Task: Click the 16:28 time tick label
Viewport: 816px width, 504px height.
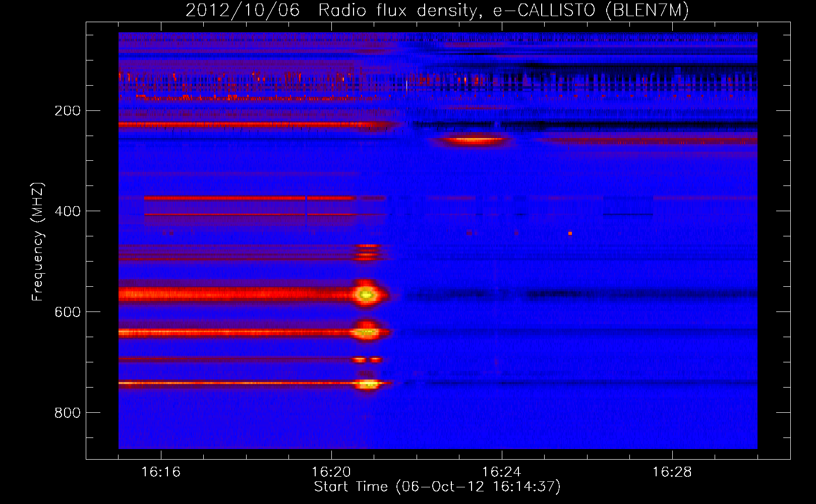Action: point(672,472)
